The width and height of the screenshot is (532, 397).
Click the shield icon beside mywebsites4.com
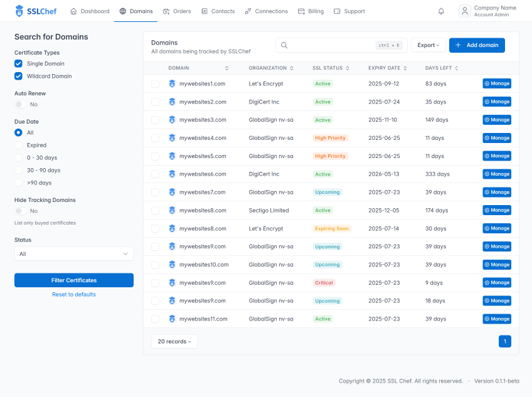pos(172,138)
